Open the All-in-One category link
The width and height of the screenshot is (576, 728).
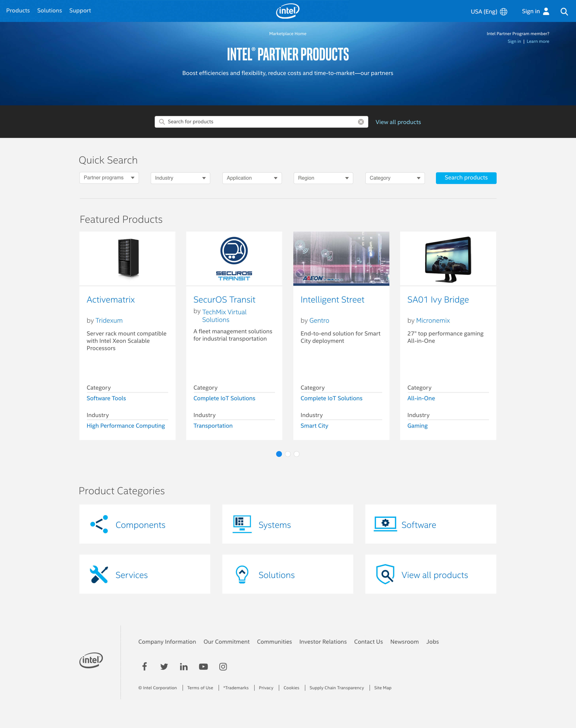[x=421, y=398]
